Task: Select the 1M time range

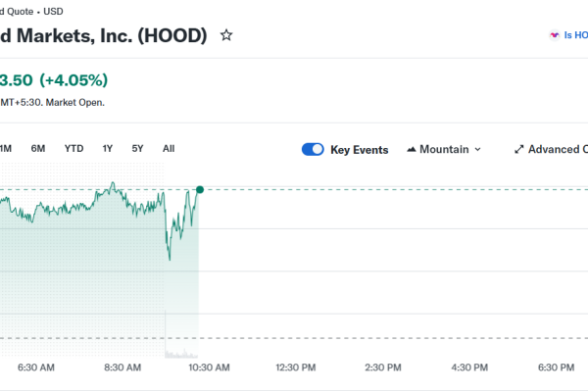Action: coord(5,149)
